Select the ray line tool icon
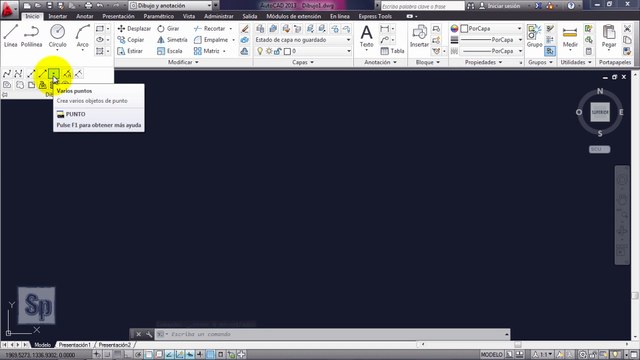 click(42, 74)
